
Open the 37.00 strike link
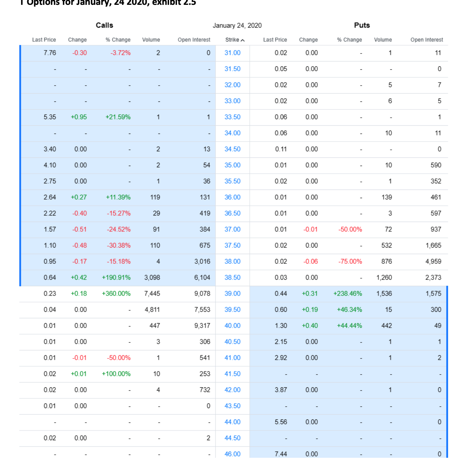pyautogui.click(x=232, y=229)
